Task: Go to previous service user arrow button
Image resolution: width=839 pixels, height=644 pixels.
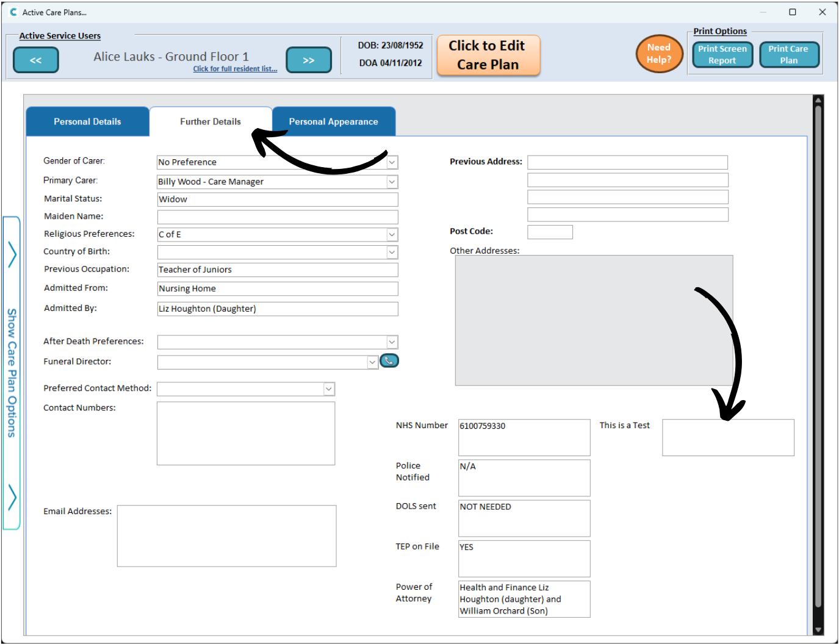Action: coord(35,60)
